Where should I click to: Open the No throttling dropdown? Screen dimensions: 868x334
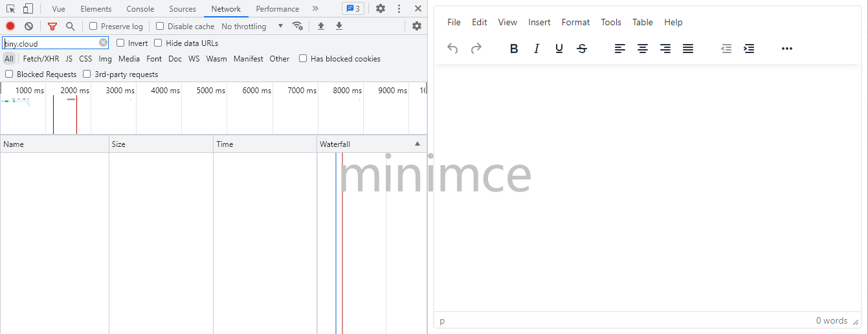[x=252, y=26]
